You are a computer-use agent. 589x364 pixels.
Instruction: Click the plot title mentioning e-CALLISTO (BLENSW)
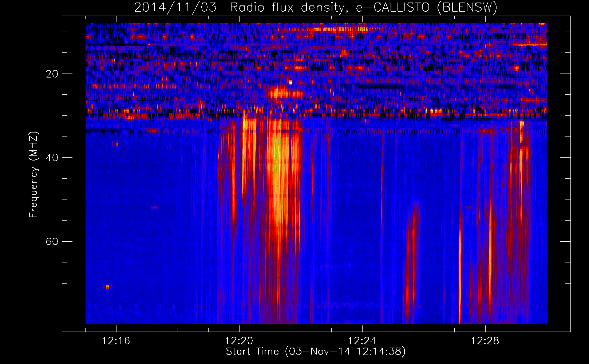[316, 7]
